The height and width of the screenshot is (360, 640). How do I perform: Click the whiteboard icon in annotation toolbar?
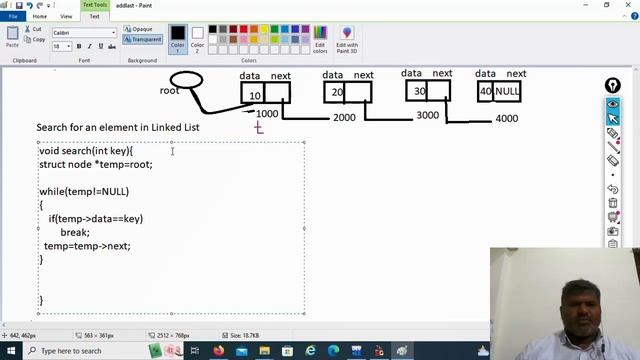tap(613, 217)
